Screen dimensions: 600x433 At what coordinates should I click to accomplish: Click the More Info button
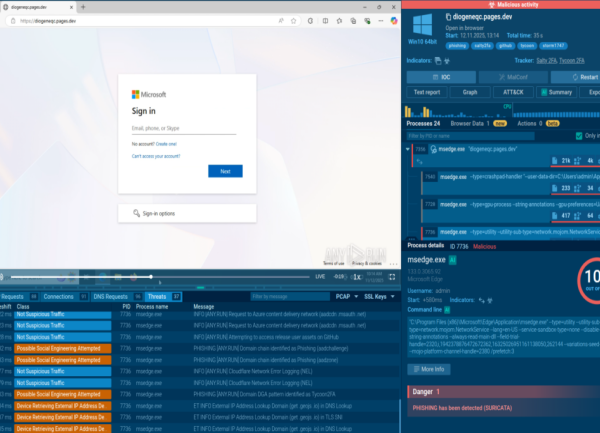429,369
